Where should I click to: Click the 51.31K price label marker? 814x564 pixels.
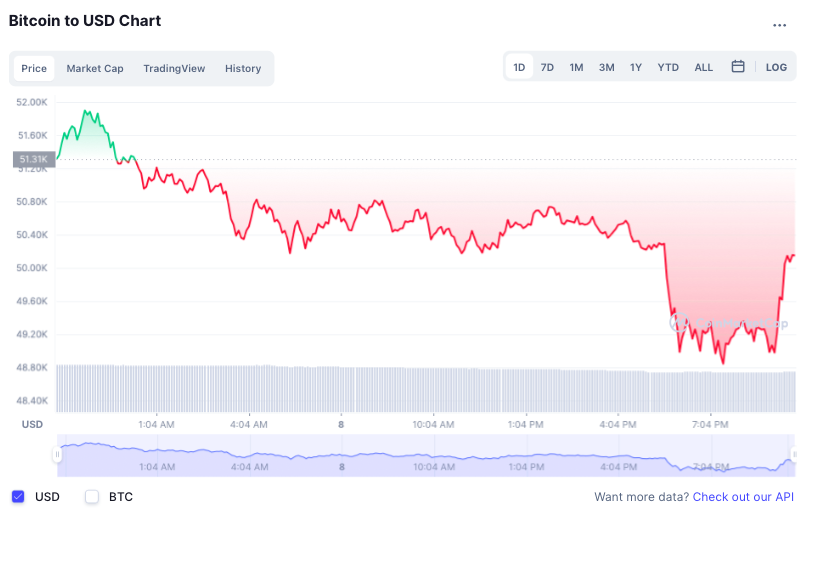point(32,159)
